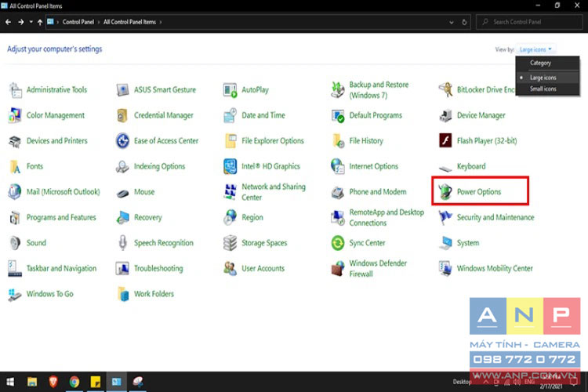The image size is (588, 392).
Task: Open the Fonts folder icon
Action: 15,166
